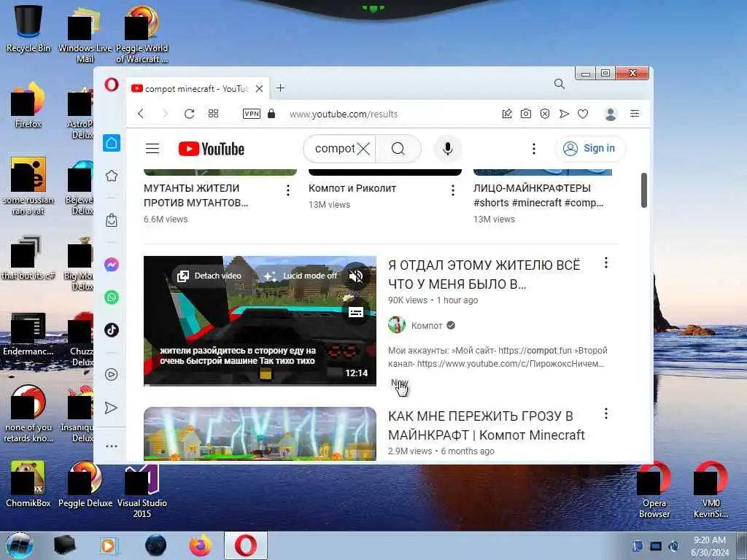
Task: Click the www.youtube.com/results address field
Action: pos(343,114)
